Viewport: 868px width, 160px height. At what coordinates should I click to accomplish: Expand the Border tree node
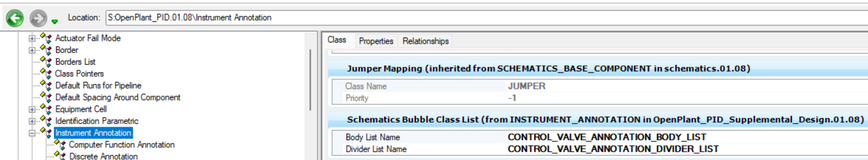[32, 50]
